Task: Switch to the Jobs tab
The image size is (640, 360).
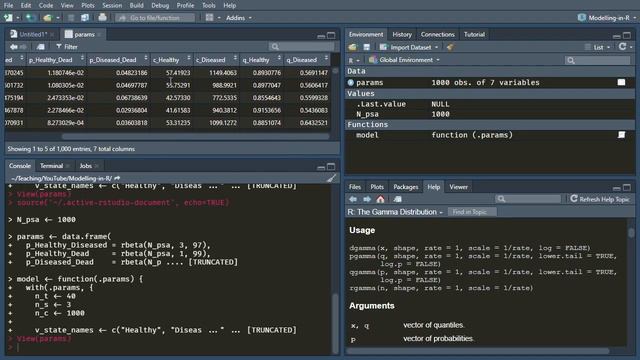Action: (85, 166)
